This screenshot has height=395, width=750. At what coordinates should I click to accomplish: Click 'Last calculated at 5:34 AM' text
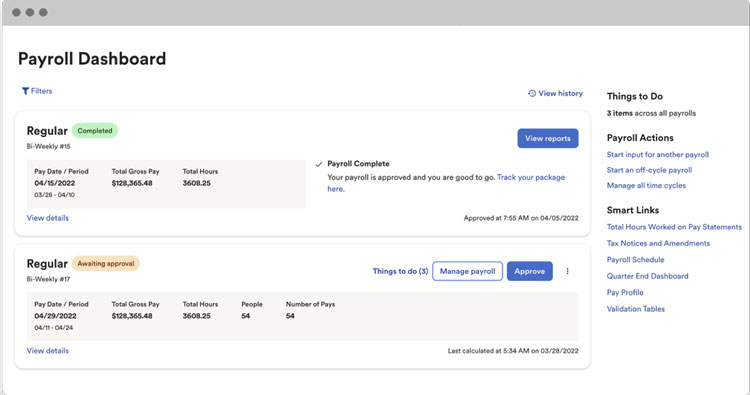[488, 351]
